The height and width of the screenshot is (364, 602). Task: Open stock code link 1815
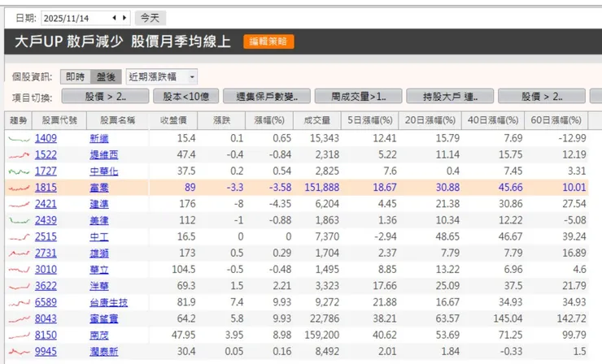point(46,188)
